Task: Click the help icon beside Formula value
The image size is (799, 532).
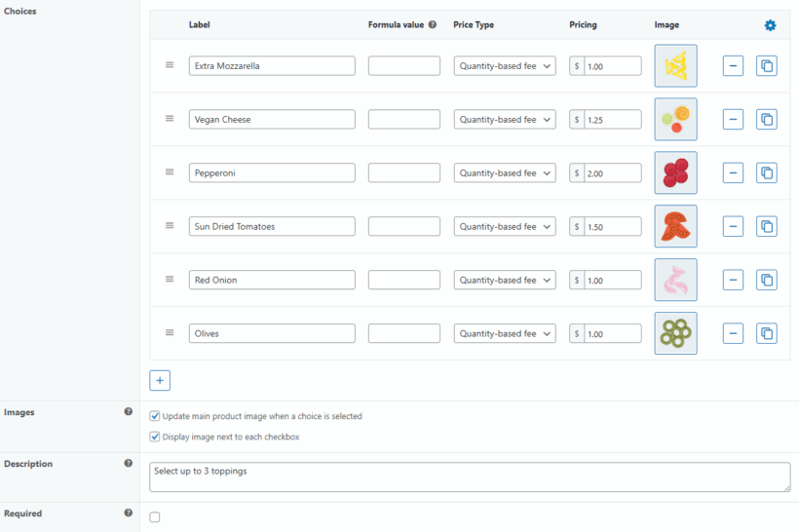Action: click(433, 25)
